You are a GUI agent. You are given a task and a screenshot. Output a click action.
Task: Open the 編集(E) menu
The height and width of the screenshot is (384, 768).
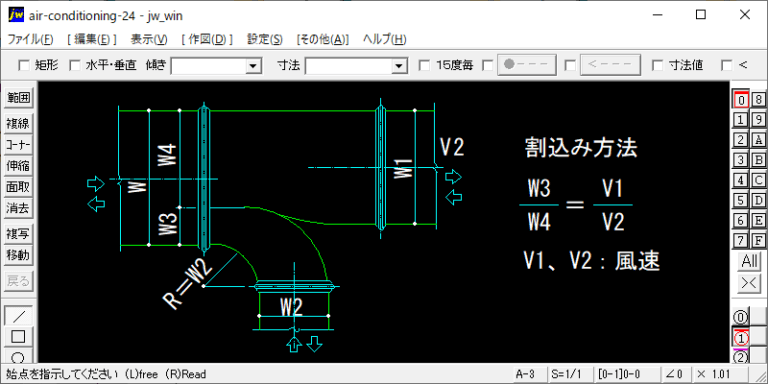(x=92, y=39)
